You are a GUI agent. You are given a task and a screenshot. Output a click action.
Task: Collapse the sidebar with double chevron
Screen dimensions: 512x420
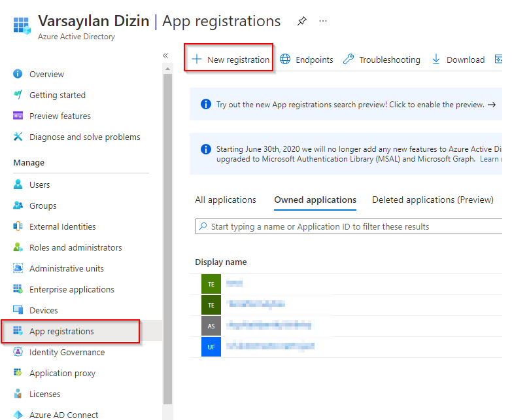click(165, 56)
